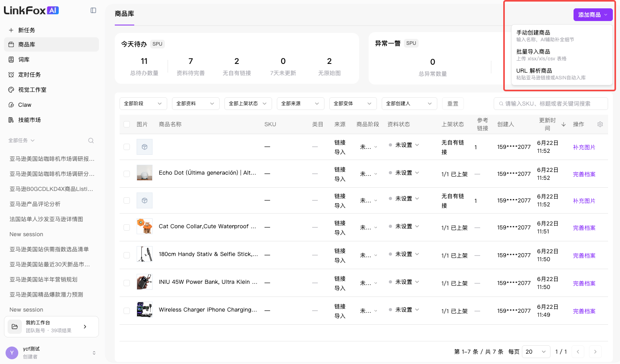Click the LinkFox AI logo
This screenshot has width=620, height=364.
[31, 10]
